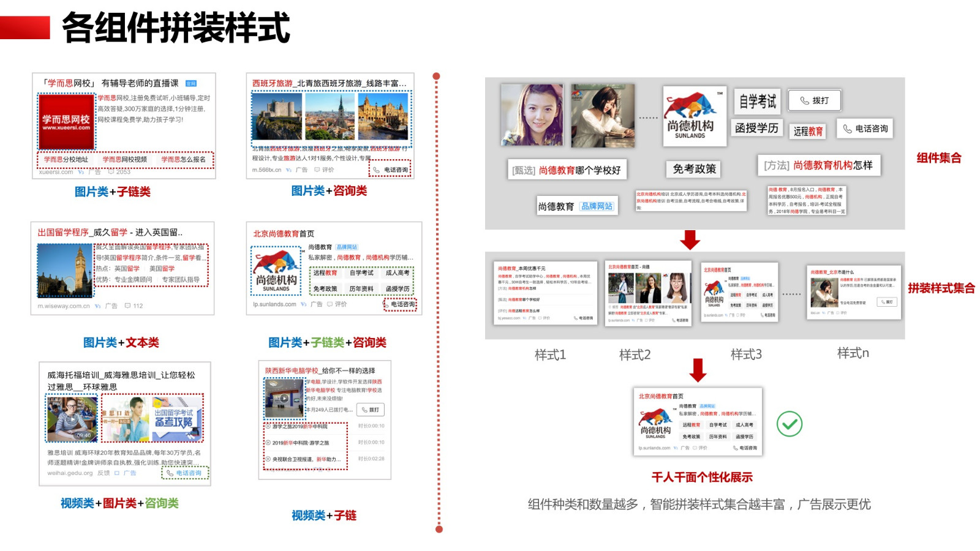Click the 品牌网站 badge beside 尚德教育 in the gray panel
The image size is (980, 551).
point(596,206)
